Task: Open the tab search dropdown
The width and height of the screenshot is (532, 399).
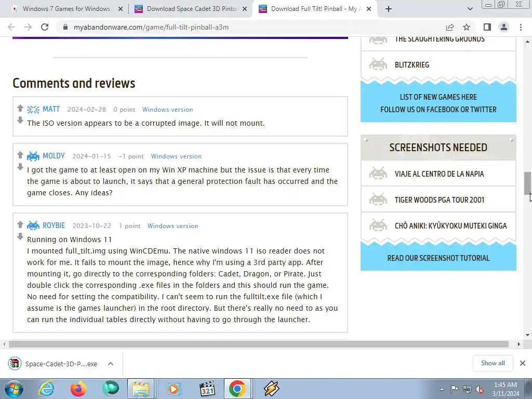Action: coord(470,9)
